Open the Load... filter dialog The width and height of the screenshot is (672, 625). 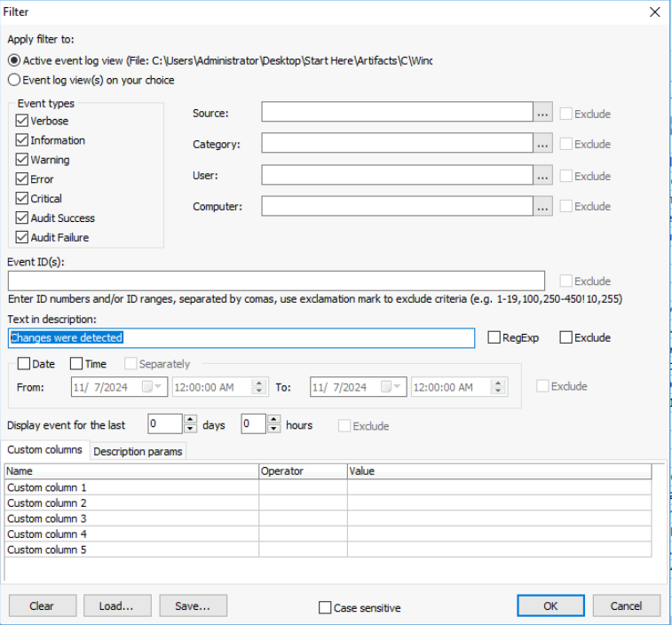pos(117,605)
